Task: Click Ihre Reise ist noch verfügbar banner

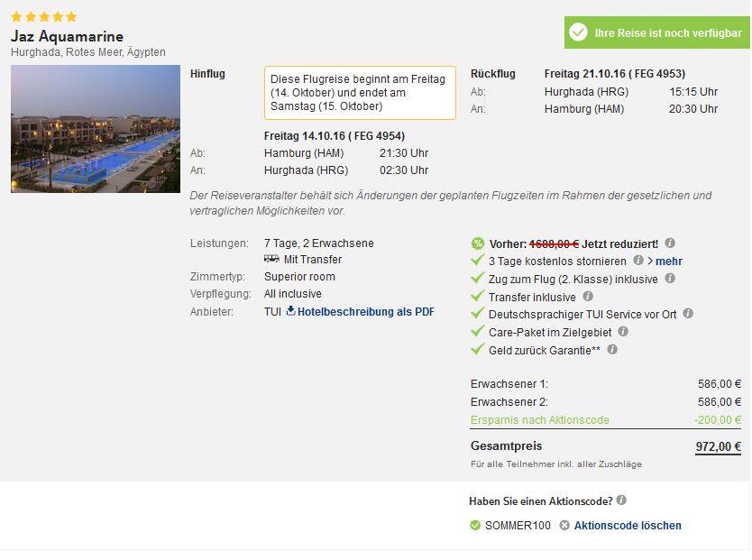Action: pos(657,32)
